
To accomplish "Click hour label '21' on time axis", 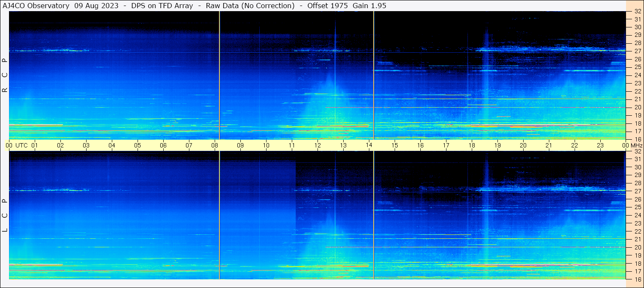I will coord(549,145).
